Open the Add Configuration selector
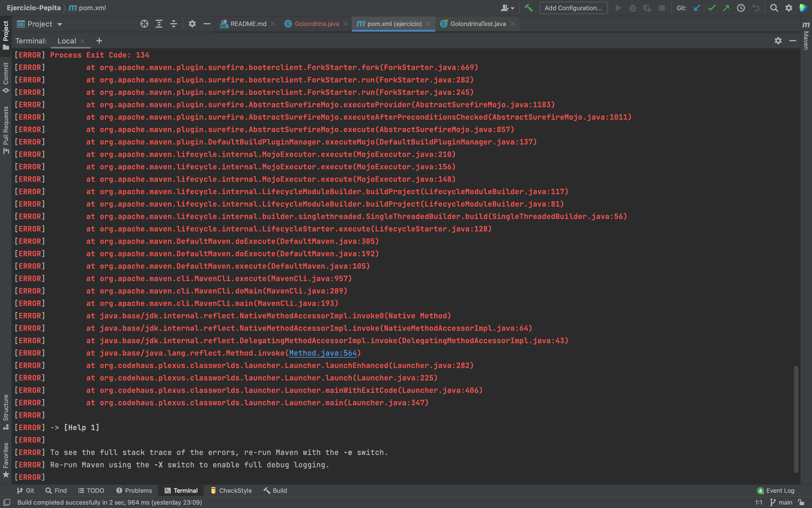This screenshot has height=508, width=812. (x=573, y=8)
